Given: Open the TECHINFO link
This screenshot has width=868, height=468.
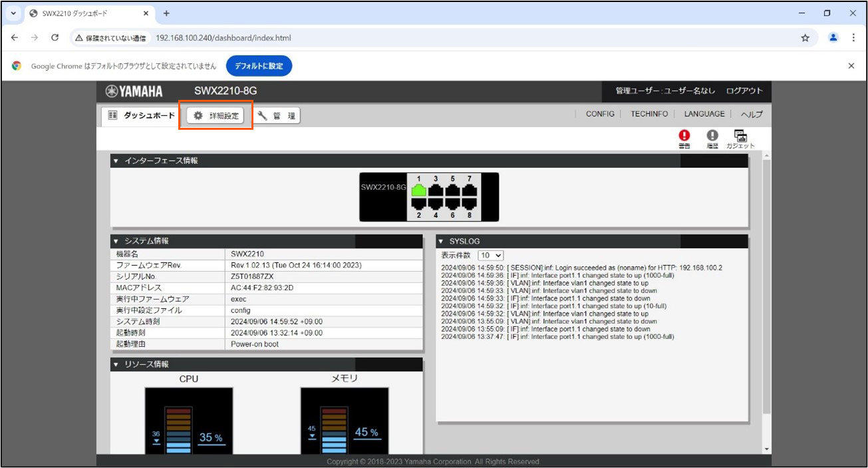Looking at the screenshot, I should click(649, 115).
